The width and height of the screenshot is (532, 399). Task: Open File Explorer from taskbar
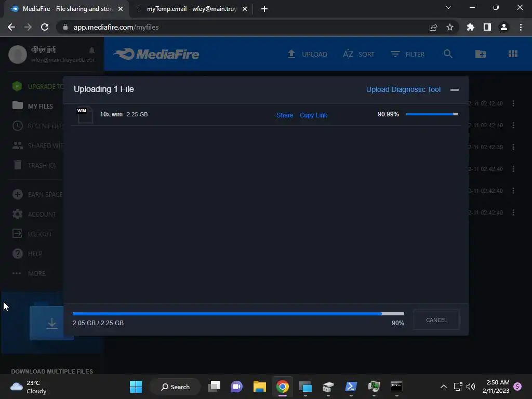pos(260,387)
